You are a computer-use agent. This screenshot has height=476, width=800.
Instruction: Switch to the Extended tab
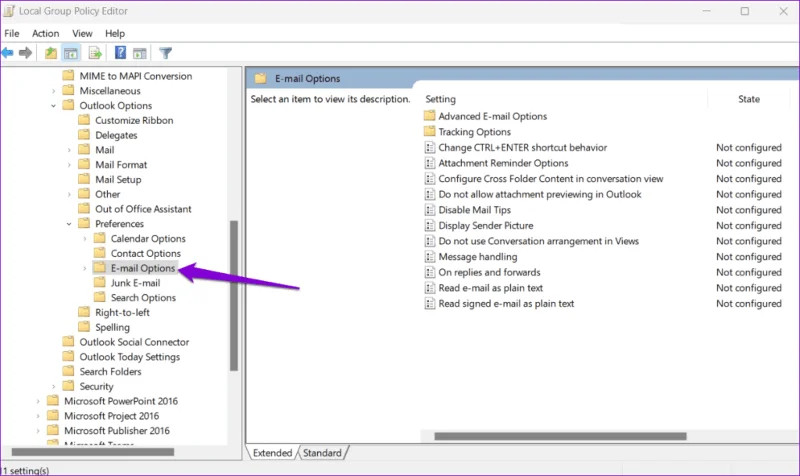272,453
